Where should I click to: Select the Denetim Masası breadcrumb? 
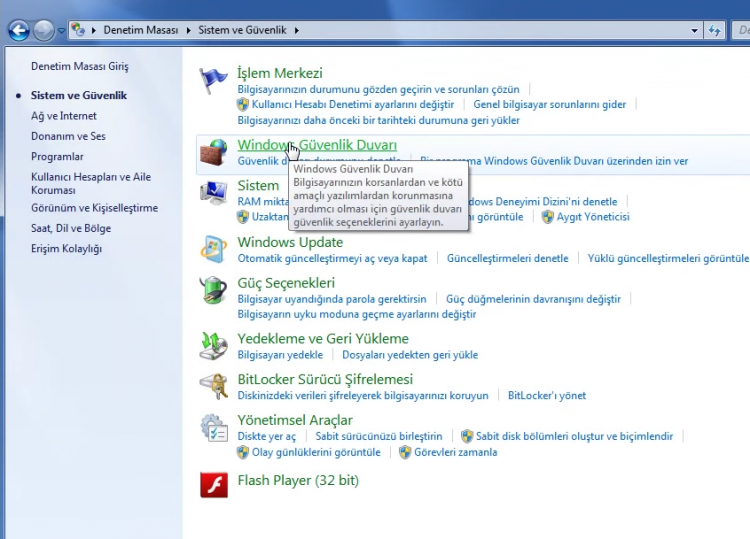(x=141, y=30)
